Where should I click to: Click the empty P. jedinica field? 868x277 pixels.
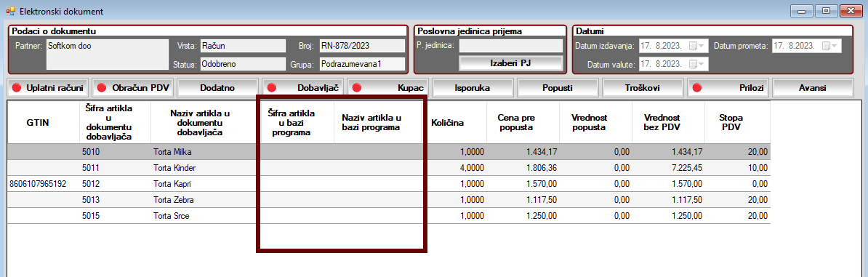click(510, 45)
